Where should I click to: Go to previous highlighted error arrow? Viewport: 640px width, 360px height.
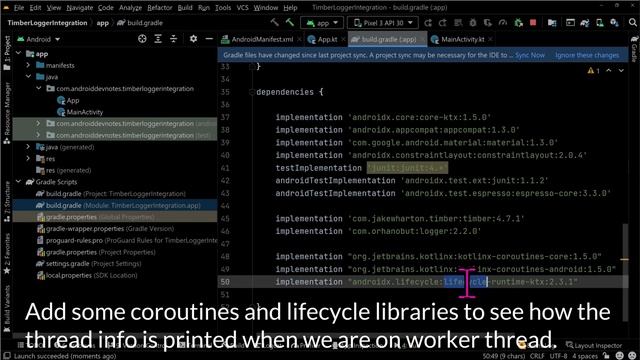tap(609, 71)
